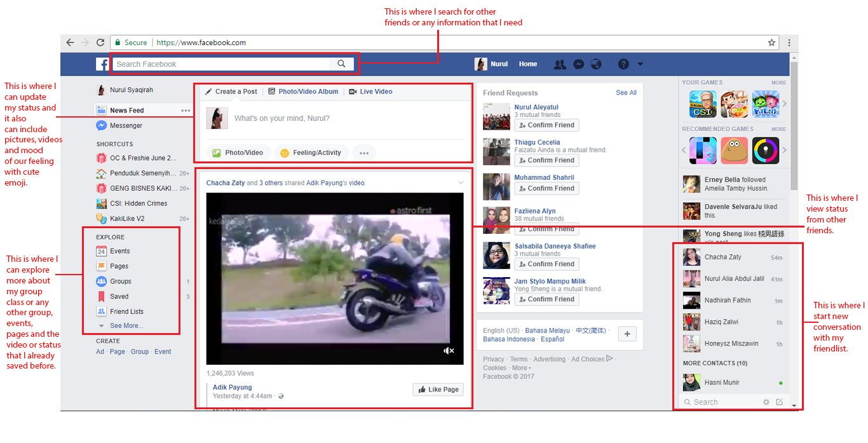Show previous Recommended Games arrow
Screen dimensions: 868x443
click(x=685, y=151)
